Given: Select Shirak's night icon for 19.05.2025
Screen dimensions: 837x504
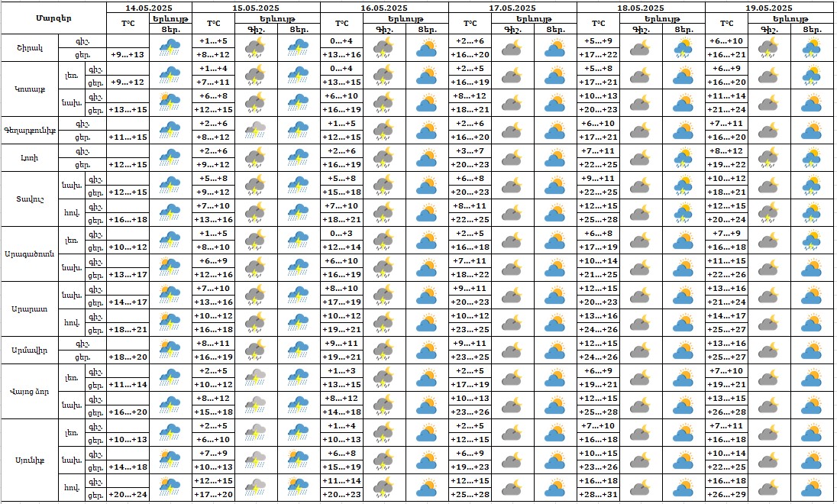Looking at the screenshot, I should (770, 48).
